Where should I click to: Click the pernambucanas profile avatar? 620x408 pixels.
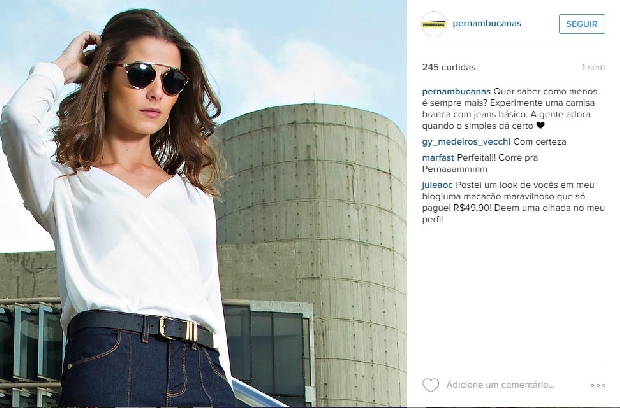tap(434, 24)
